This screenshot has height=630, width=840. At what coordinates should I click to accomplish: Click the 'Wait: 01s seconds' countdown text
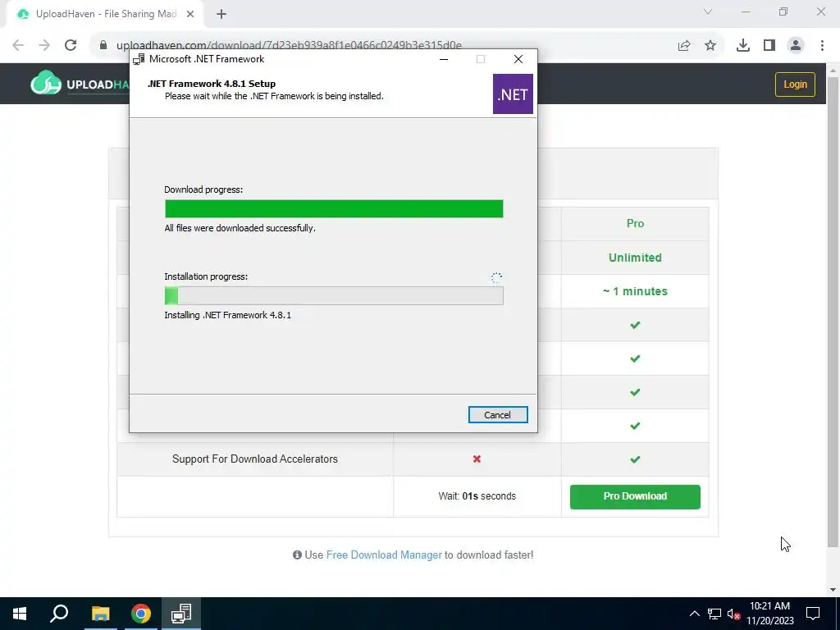click(x=477, y=496)
